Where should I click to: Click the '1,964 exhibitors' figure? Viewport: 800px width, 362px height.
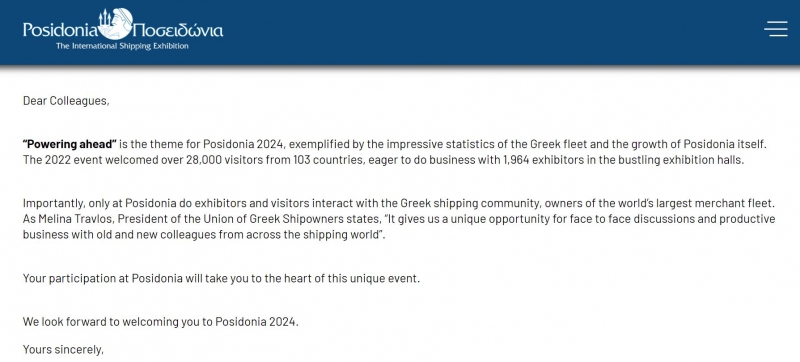(545, 160)
